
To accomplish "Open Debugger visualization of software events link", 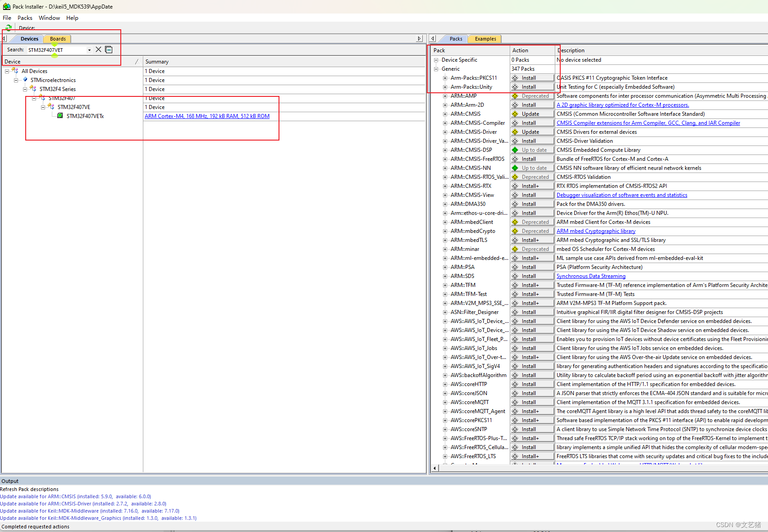I will pos(622,195).
